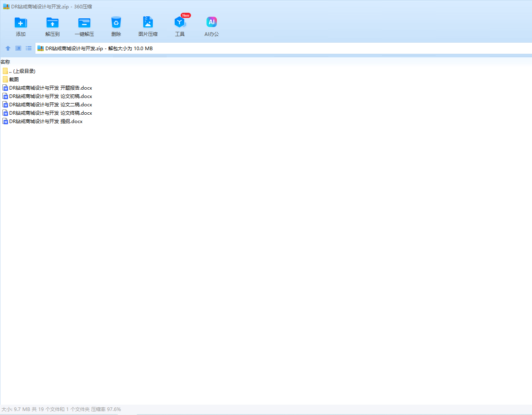Open the 截图 folder
Screen dimensions: 532x415
(14, 80)
